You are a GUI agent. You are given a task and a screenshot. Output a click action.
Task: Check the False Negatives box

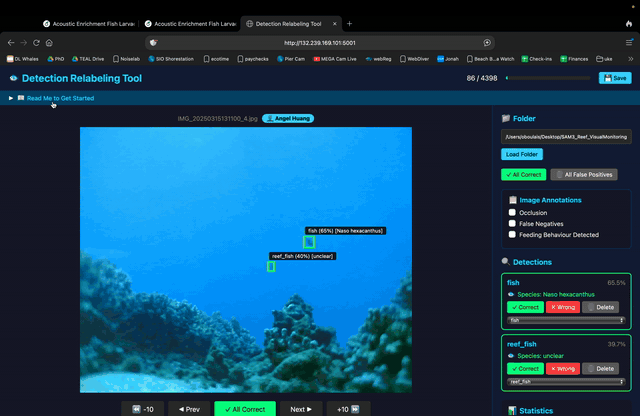pos(512,223)
